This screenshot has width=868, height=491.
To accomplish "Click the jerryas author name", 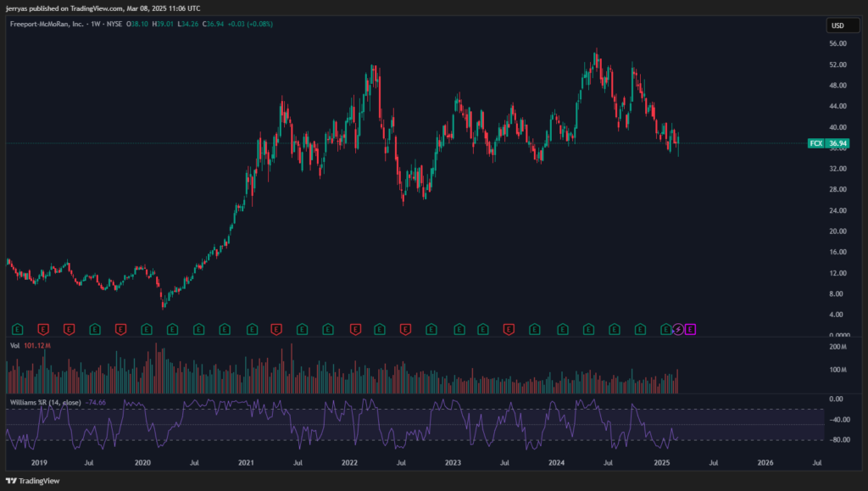I will 17,7.
